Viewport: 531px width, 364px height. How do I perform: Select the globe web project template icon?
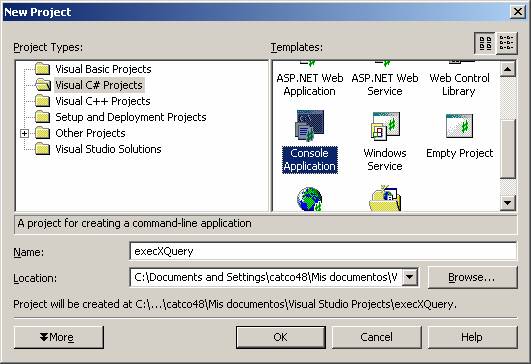click(310, 200)
